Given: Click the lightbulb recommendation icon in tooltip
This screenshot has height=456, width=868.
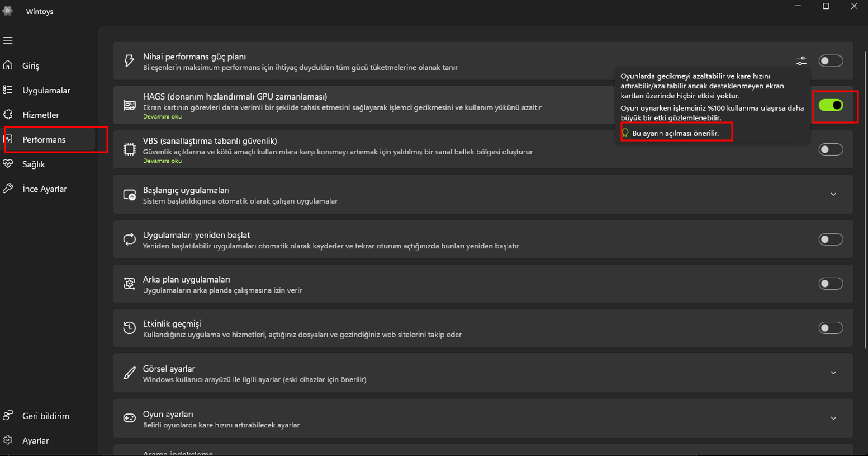Looking at the screenshot, I should pos(625,133).
